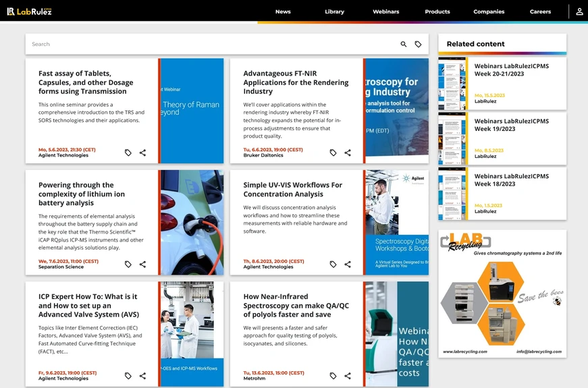
Task: Open the News menu
Action: [x=283, y=11]
